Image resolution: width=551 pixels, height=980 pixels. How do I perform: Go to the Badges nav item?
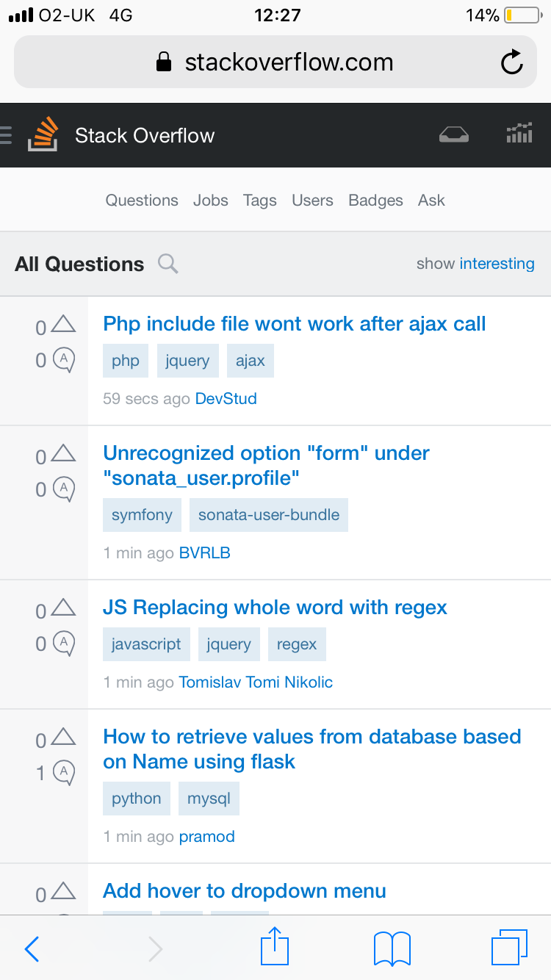tap(375, 201)
